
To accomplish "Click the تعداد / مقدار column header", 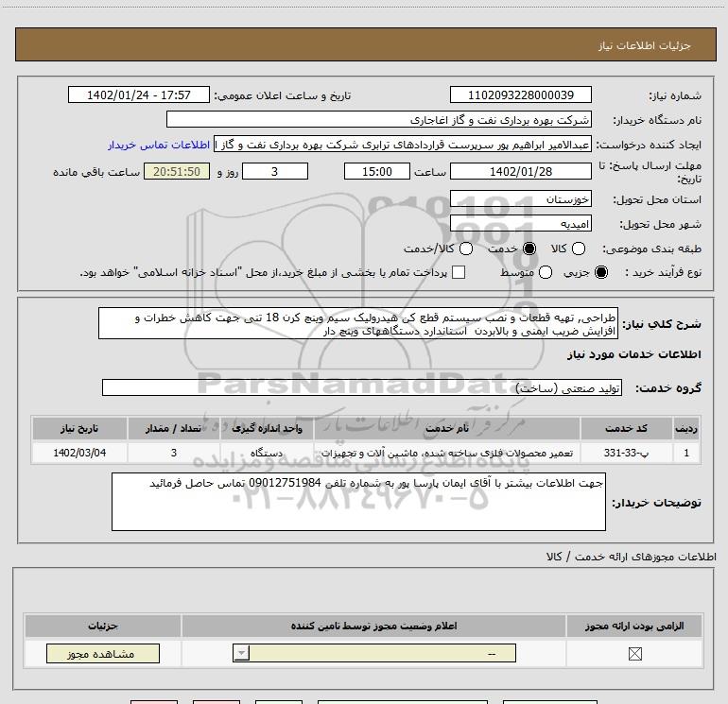I will tap(173, 428).
